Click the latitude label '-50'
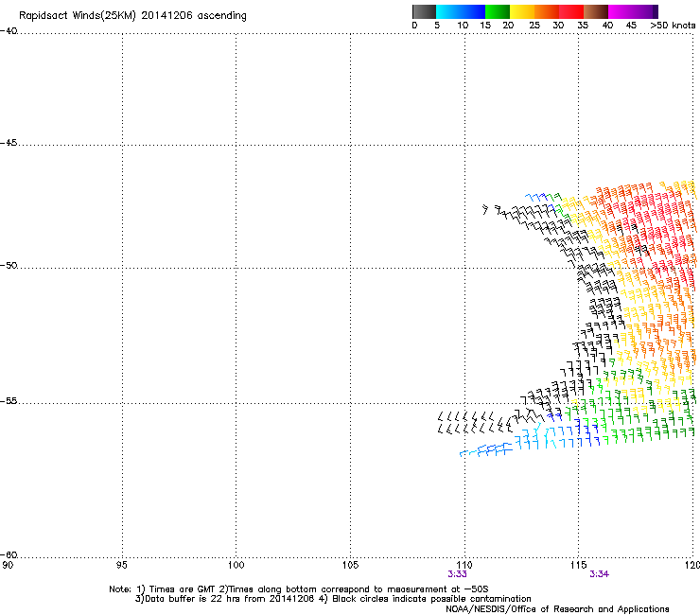Screen dimensions: 700x615 [9, 266]
